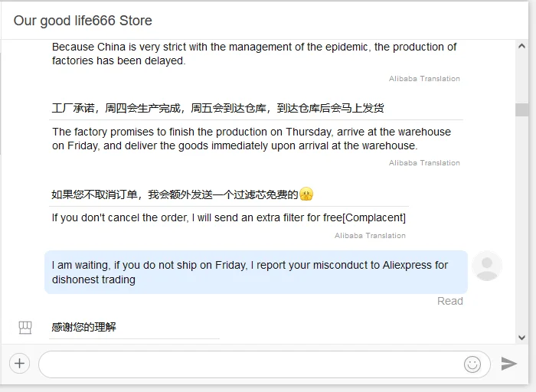Click Alibaba Translation label under factory message

coord(424,163)
